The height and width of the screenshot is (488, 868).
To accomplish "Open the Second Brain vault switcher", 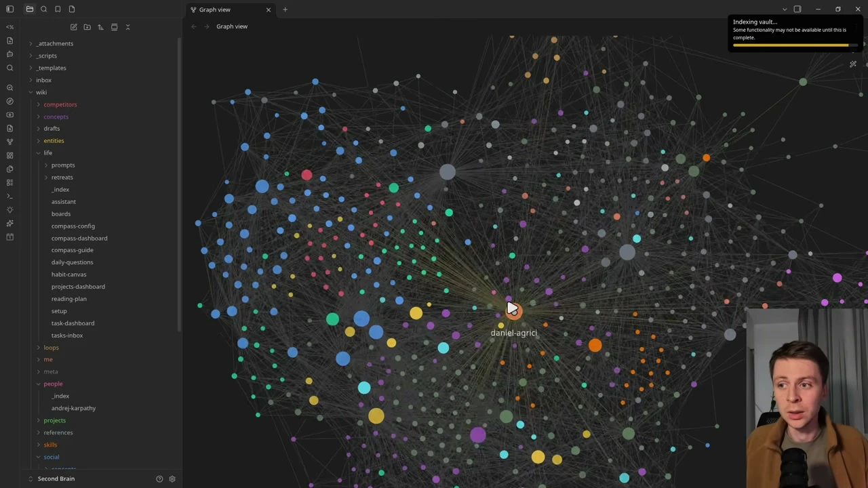I will pyautogui.click(x=56, y=479).
